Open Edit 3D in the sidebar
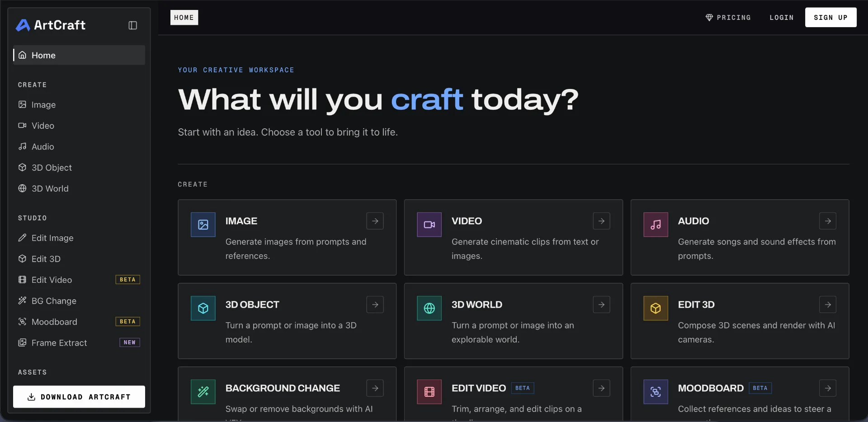This screenshot has height=422, width=868. pyautogui.click(x=79, y=259)
